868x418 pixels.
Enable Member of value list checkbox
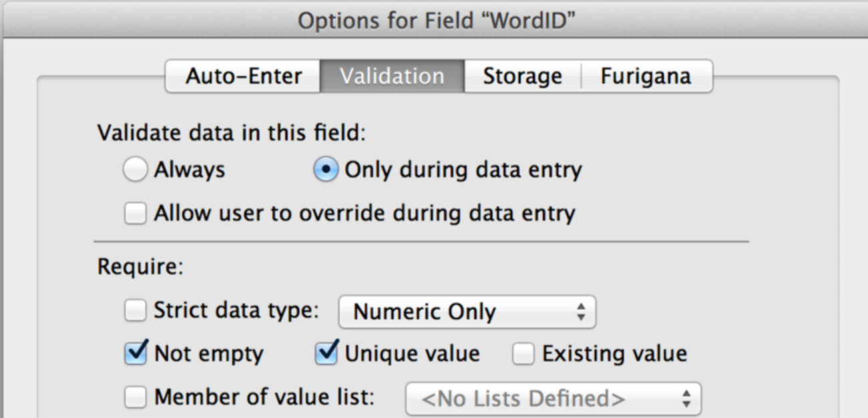click(135, 398)
